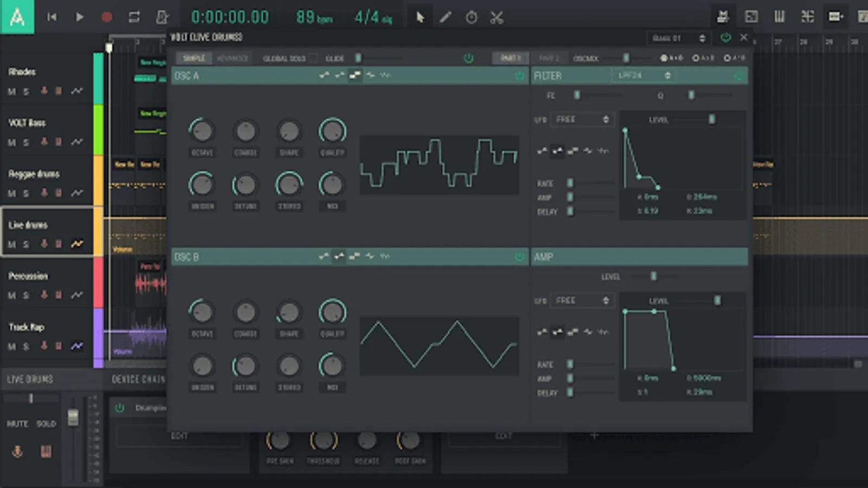Select the first waveform icon in OSC A header
This screenshot has height=488, width=868.
pyautogui.click(x=324, y=75)
